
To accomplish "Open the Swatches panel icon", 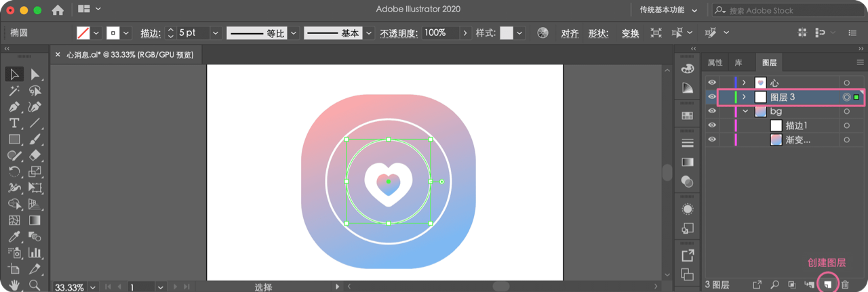I will click(688, 116).
